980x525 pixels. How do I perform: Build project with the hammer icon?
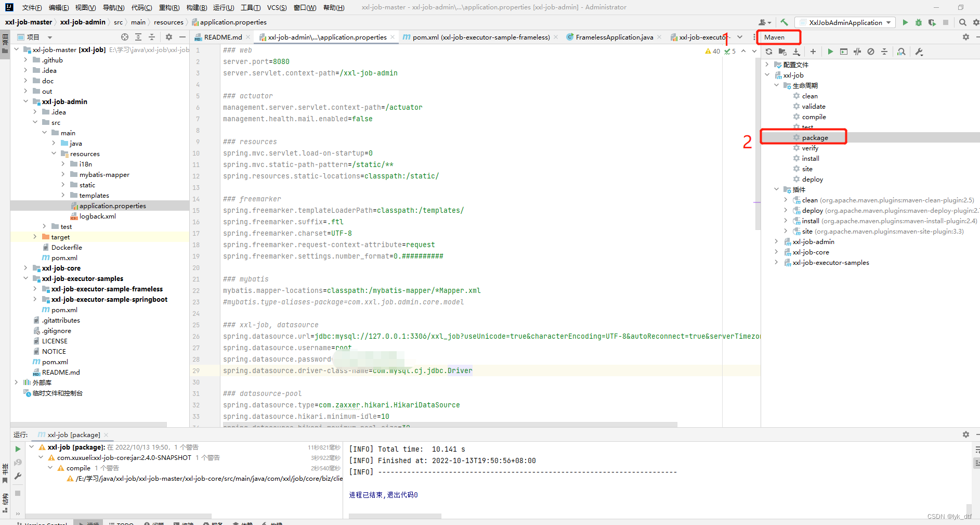pyautogui.click(x=784, y=22)
